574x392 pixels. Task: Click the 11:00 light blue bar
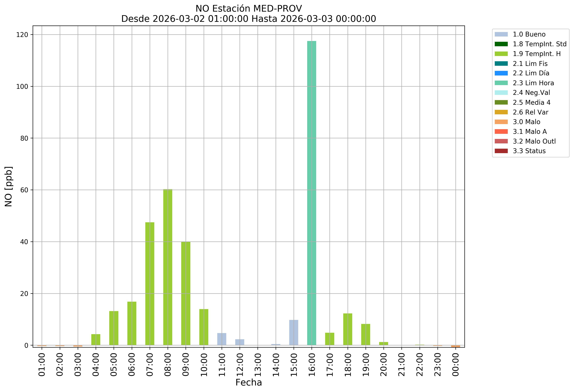point(222,339)
